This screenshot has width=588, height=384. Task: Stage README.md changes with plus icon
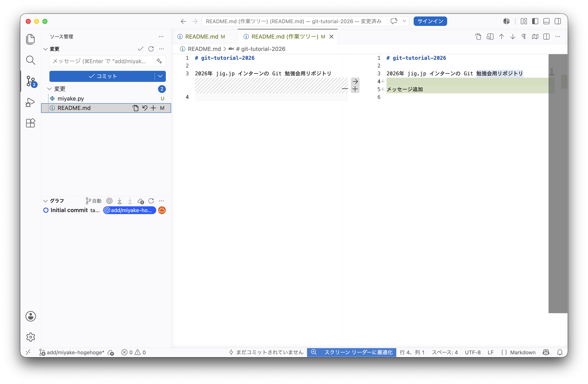[153, 108]
